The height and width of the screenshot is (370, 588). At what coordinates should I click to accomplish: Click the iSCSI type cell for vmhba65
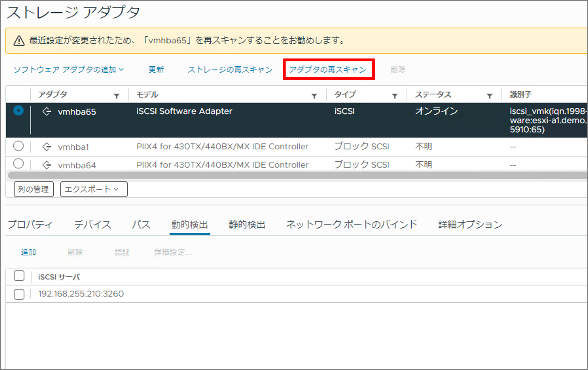click(345, 111)
